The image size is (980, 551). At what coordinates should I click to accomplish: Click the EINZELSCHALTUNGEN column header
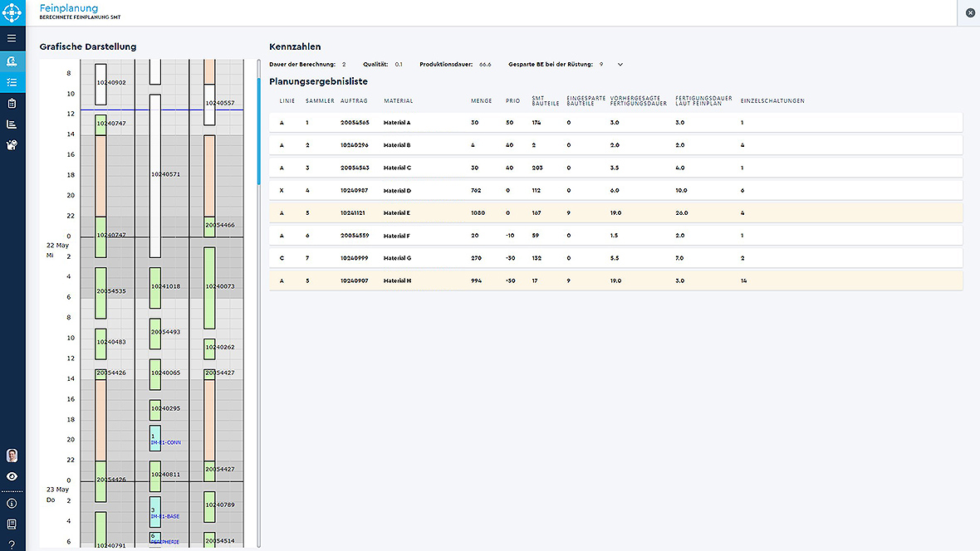[772, 100]
